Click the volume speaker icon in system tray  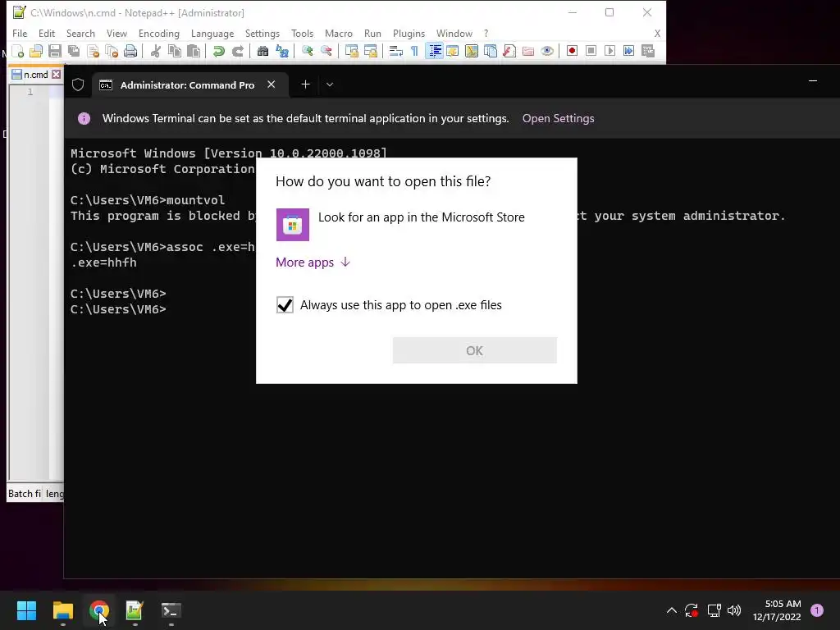[734, 610]
